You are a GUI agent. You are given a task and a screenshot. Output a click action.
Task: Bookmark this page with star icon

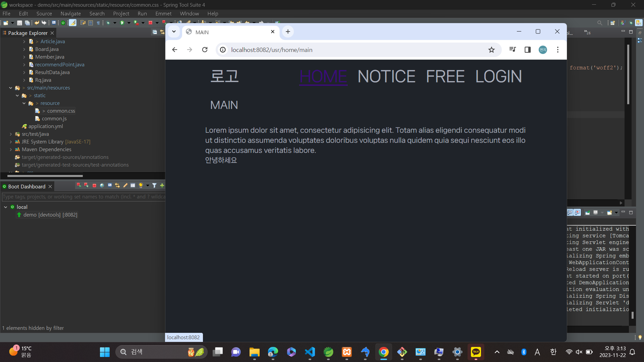click(x=491, y=50)
